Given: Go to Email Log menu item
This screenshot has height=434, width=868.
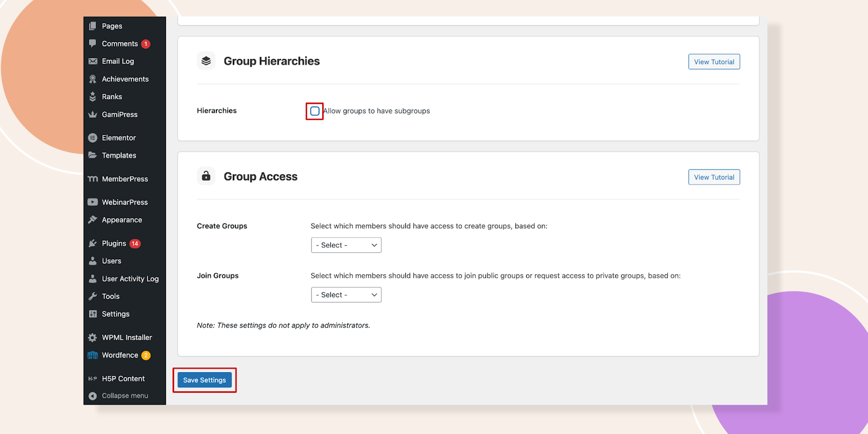Looking at the screenshot, I should click(x=125, y=61).
